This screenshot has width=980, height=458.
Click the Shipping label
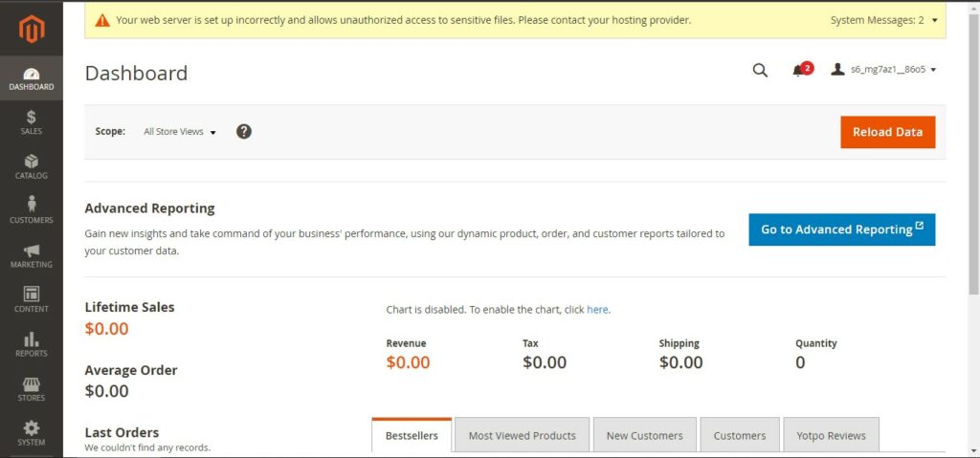(679, 343)
